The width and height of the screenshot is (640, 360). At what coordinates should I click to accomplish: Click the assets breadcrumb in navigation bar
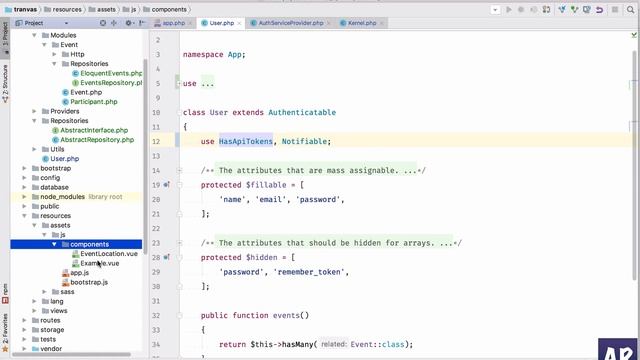(x=102, y=9)
